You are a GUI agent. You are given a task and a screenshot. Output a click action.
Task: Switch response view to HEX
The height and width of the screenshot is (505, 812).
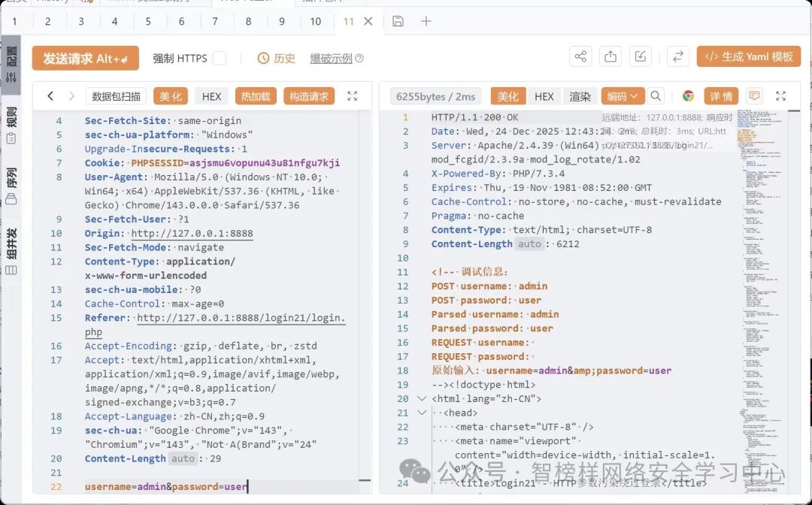click(544, 96)
